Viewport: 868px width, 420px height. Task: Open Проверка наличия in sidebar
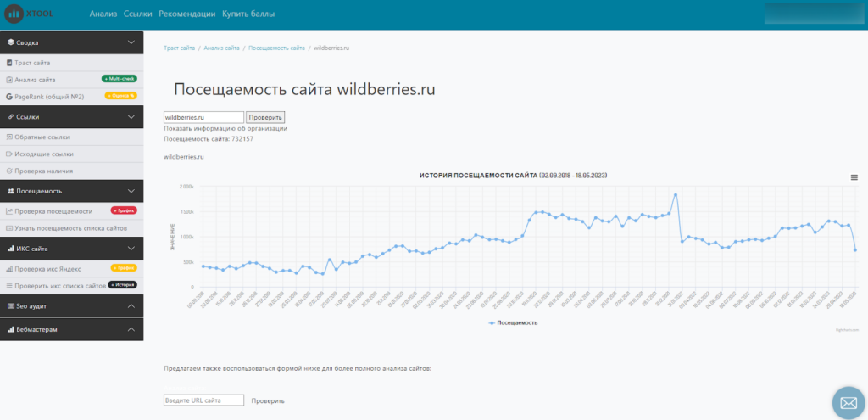click(x=44, y=171)
